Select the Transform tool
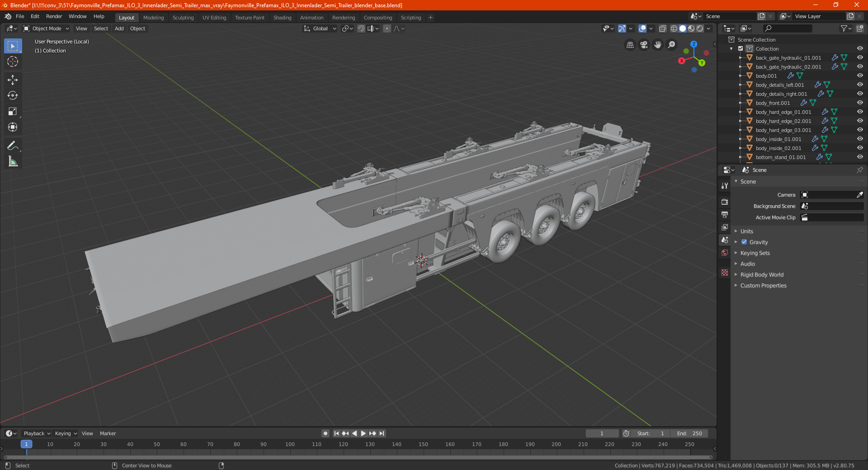This screenshot has height=470, width=868. pyautogui.click(x=13, y=127)
